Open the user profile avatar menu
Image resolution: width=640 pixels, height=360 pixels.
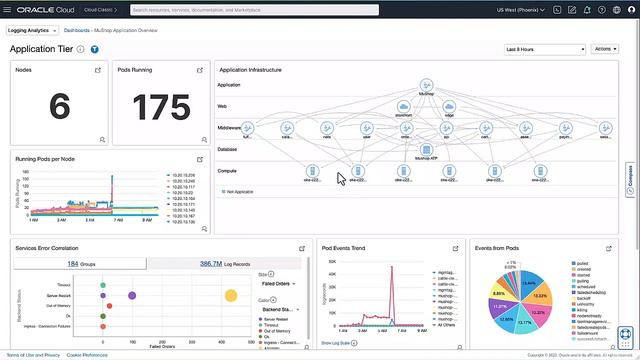631,10
